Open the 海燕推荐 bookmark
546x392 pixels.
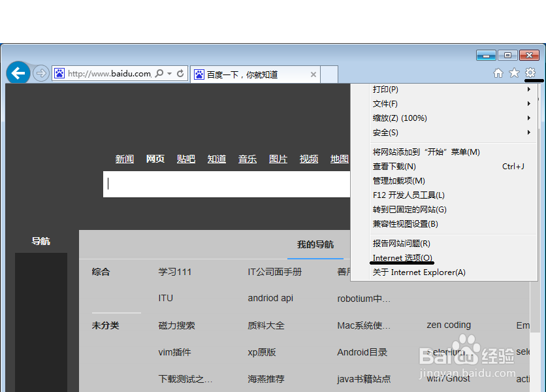[266, 379]
